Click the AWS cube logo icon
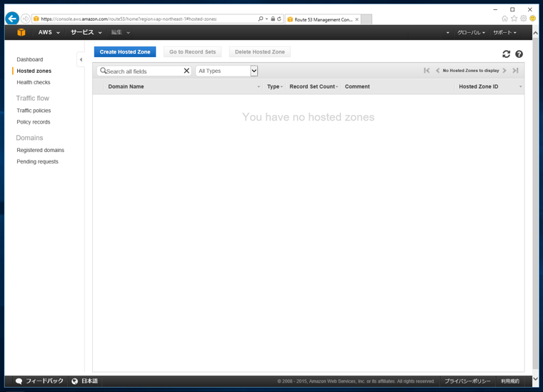The image size is (543, 392). [x=21, y=32]
